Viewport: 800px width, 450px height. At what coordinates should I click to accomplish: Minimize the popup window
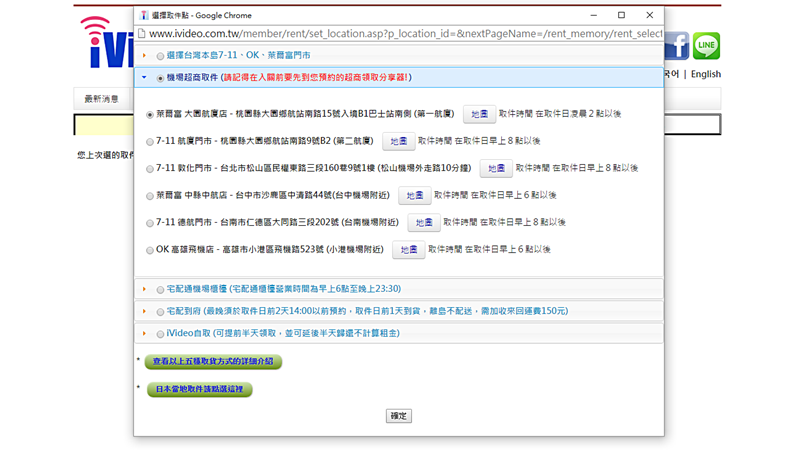(x=593, y=15)
